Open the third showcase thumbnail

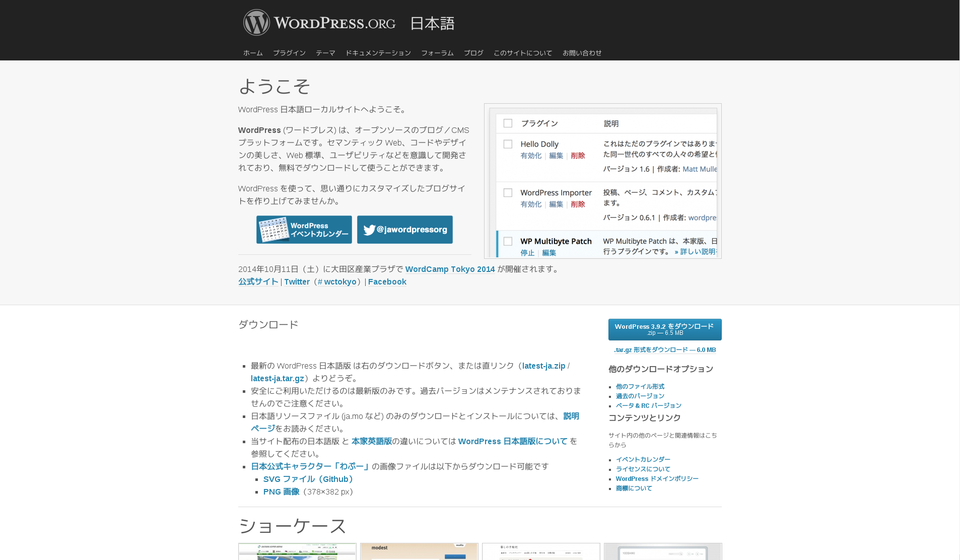coord(541,551)
